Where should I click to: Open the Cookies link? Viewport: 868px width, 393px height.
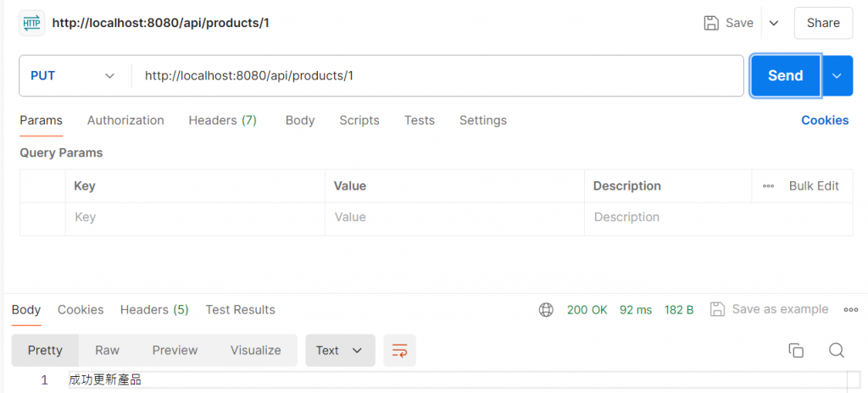pyautogui.click(x=825, y=120)
